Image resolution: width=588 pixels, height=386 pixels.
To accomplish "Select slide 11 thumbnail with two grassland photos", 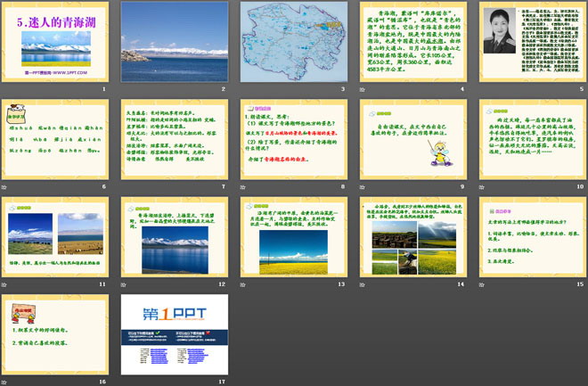I will click(55, 237).
